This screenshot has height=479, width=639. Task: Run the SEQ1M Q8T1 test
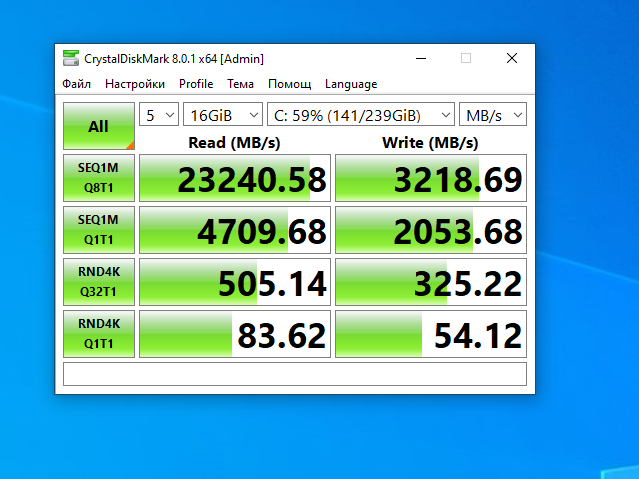(99, 178)
